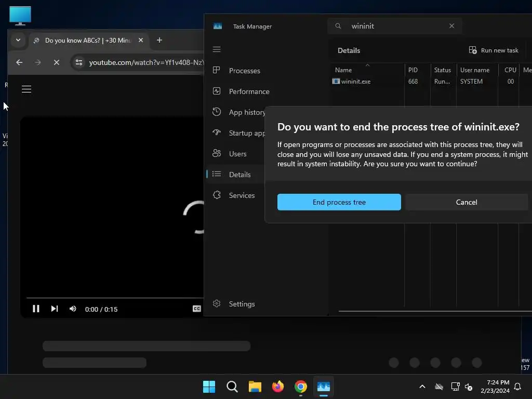Screen dimensions: 532x399
Task: Click the Services puzzle icon
Action: coord(217,195)
